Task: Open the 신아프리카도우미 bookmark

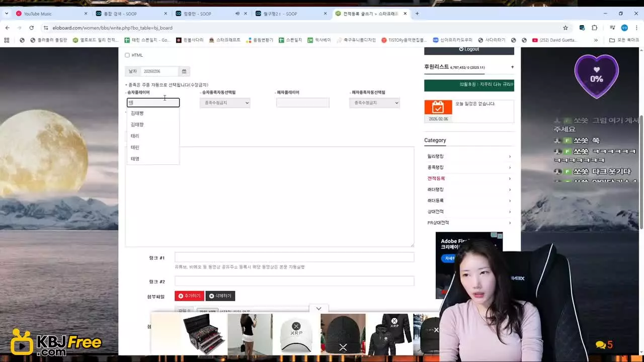Action: point(452,40)
